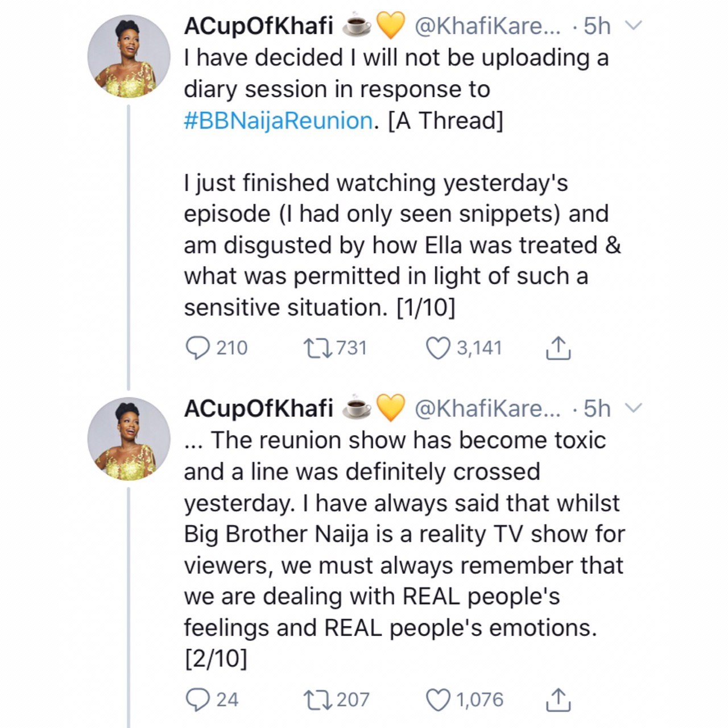This screenshot has height=728, width=728.
Task: Open ACupOfKhafi profile from first tweet name
Action: 258,26
